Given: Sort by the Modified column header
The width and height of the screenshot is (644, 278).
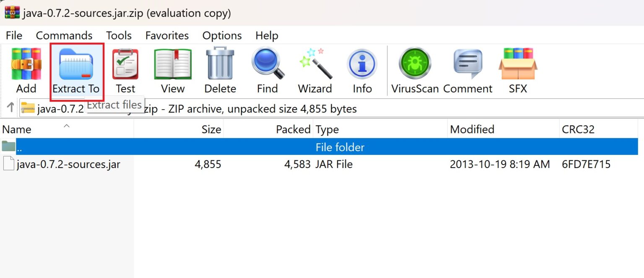Looking at the screenshot, I should coord(472,129).
